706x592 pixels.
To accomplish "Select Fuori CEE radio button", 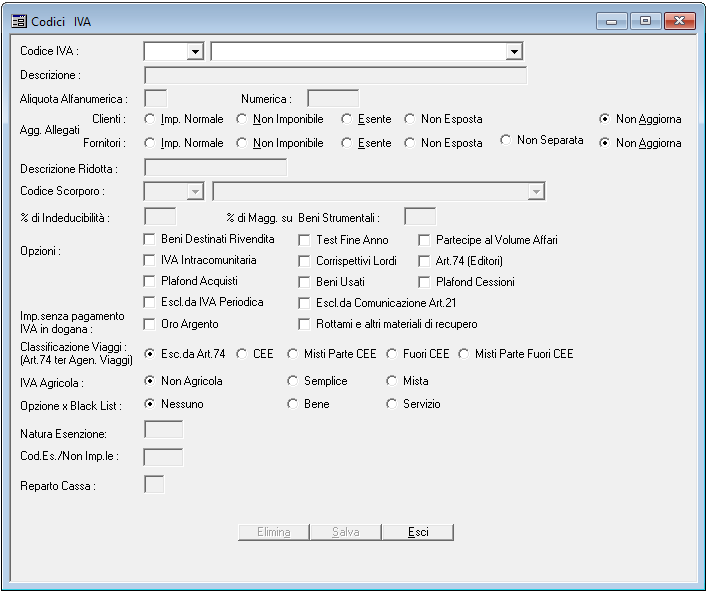I will point(391,354).
